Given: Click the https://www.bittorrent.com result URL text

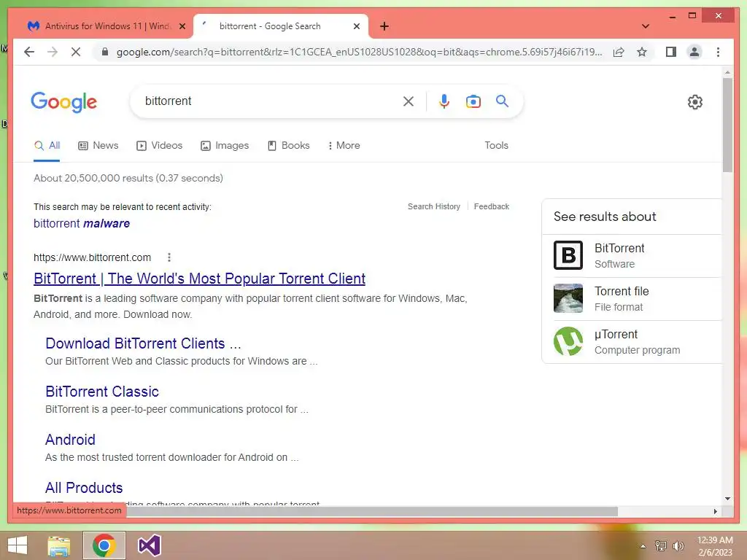Looking at the screenshot, I should coord(92,257).
